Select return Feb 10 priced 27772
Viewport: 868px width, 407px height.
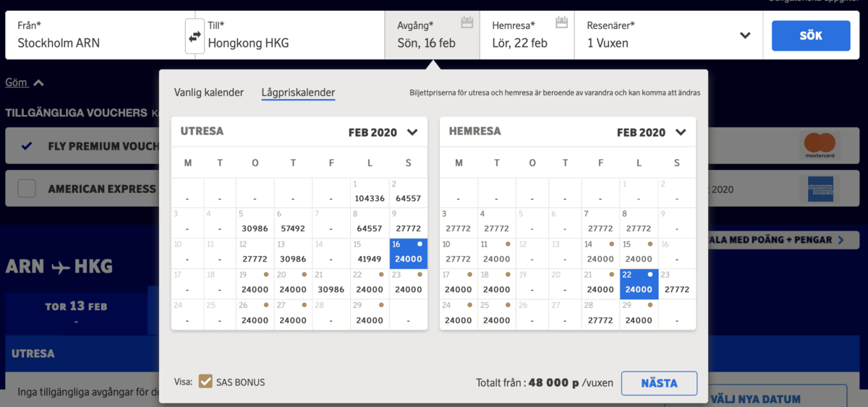[x=458, y=253]
